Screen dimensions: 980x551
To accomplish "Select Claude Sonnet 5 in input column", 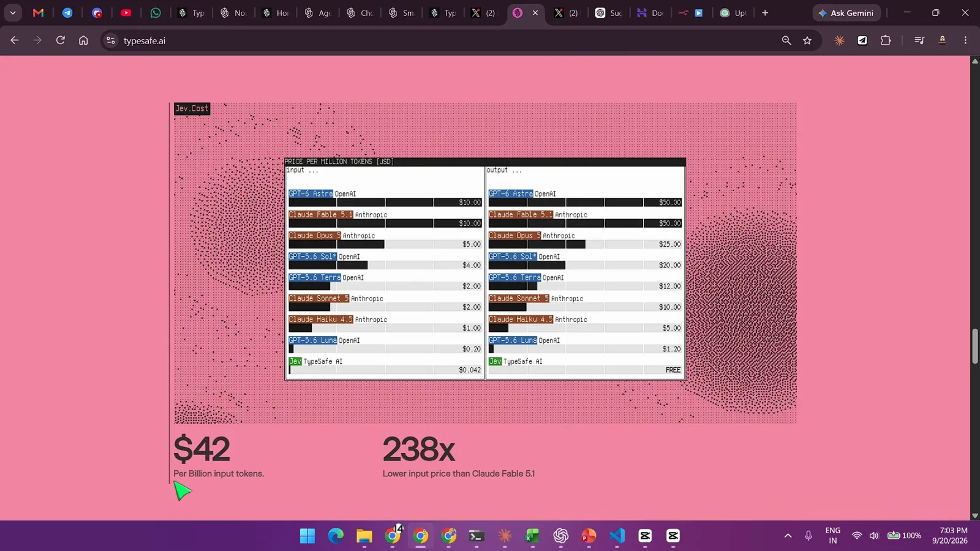I will pos(319,298).
